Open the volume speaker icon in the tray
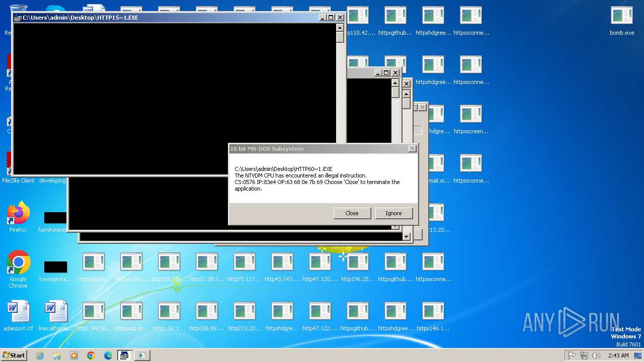Viewport: 644px width, 362px height. tap(596, 355)
